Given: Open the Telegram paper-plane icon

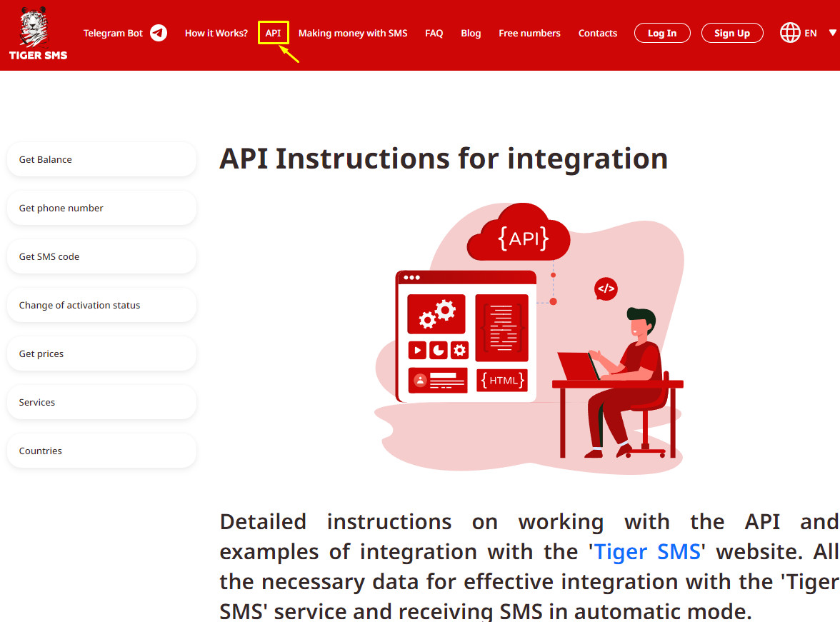Looking at the screenshot, I should [x=158, y=34].
